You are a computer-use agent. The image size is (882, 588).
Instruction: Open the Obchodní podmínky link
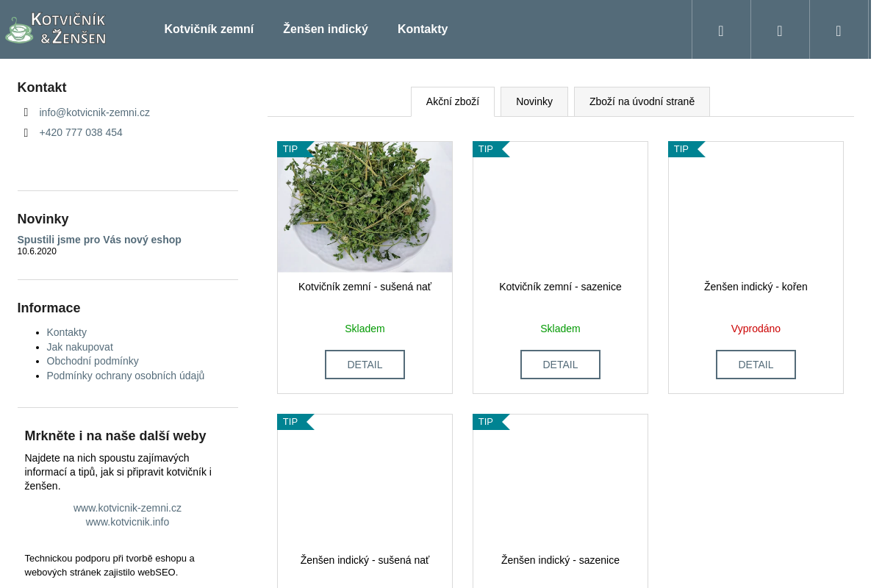pyautogui.click(x=93, y=361)
